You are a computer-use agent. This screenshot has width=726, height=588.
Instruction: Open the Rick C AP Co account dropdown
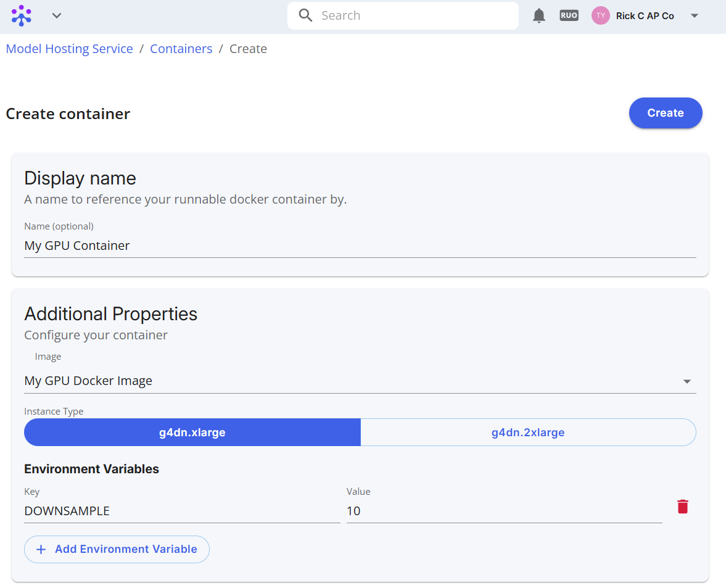pos(694,16)
